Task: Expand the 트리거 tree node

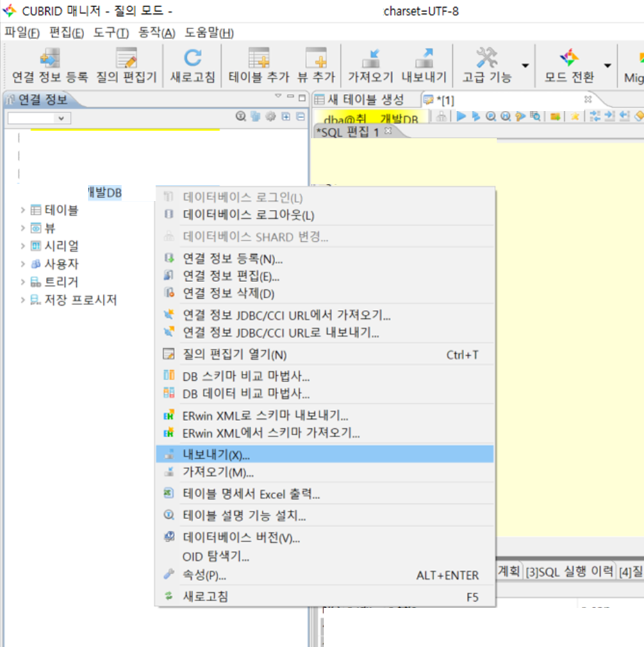Action: 23,282
